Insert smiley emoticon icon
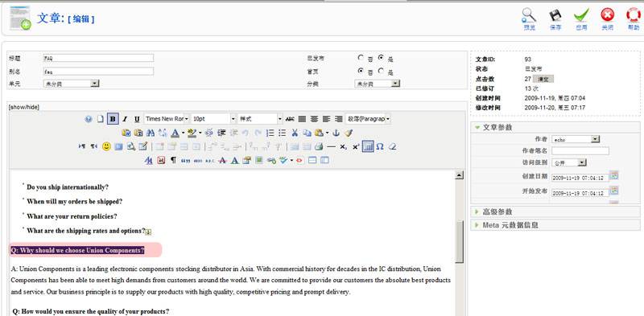Screen dimensions: 644x316 pos(106,146)
